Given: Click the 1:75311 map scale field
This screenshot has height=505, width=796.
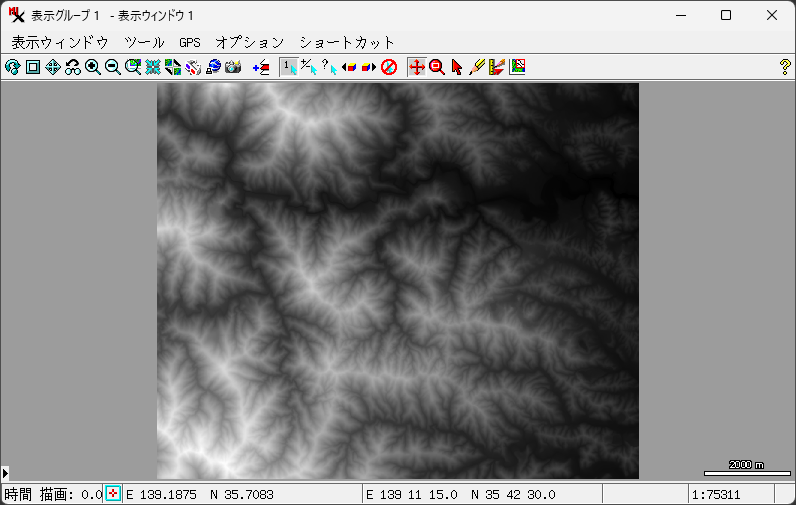Looking at the screenshot, I should coord(729,494).
